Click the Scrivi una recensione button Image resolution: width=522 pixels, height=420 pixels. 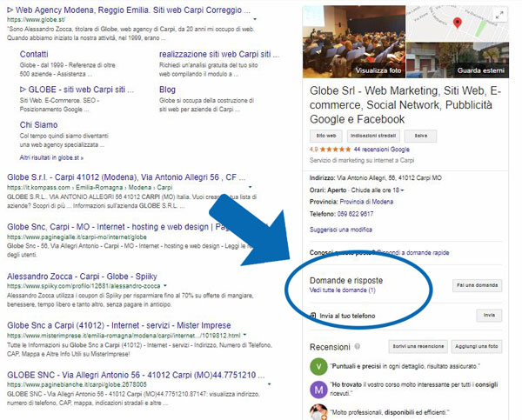pos(418,346)
